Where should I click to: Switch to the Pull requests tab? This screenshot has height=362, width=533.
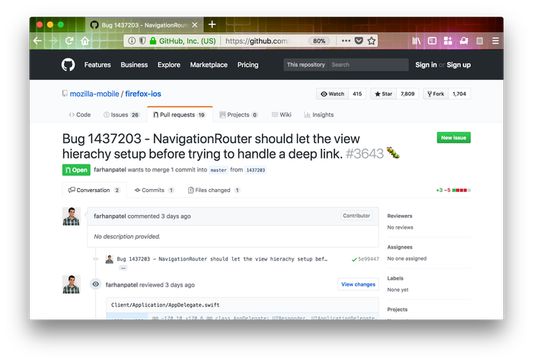pos(179,115)
